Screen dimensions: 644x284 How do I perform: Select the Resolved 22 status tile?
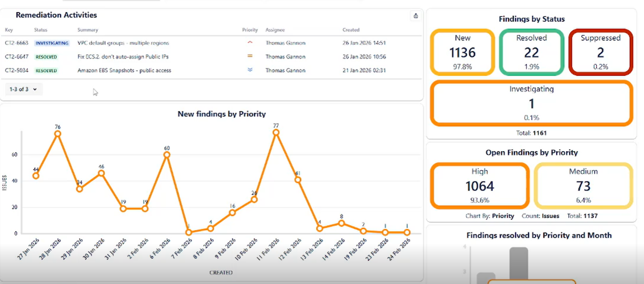[531, 52]
